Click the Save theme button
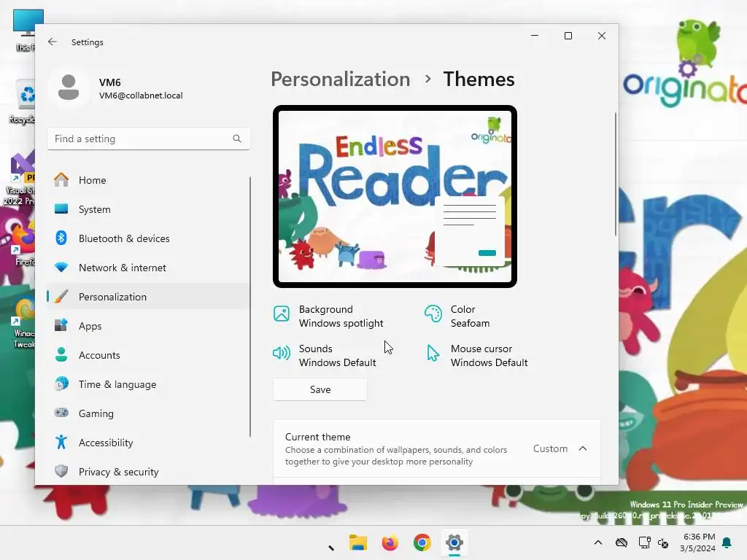The image size is (747, 560). [320, 389]
